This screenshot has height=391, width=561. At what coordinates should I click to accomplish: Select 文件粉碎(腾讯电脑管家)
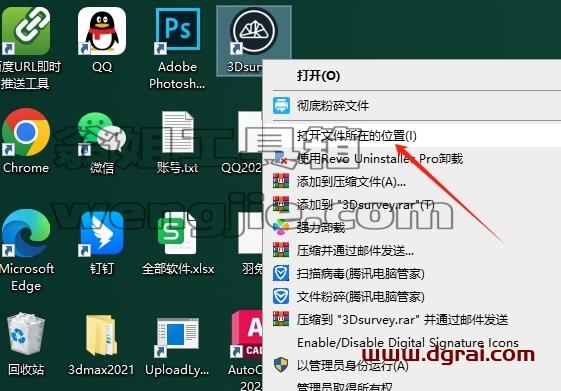[411, 297]
